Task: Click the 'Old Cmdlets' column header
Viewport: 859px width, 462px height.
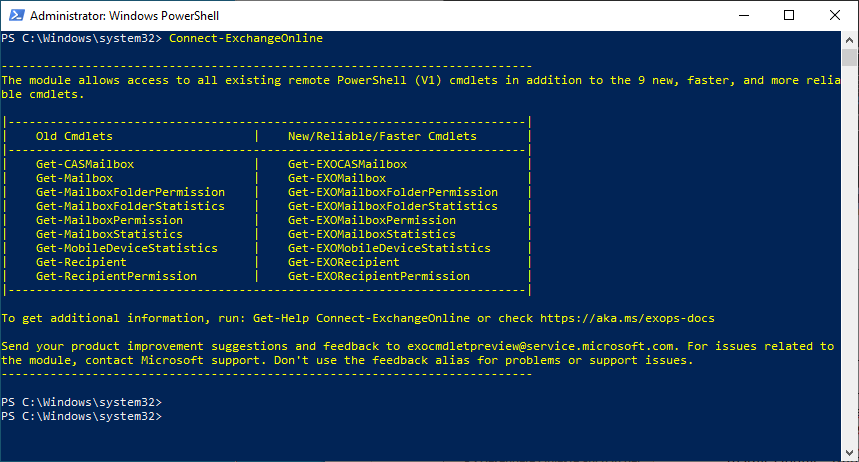Action: 74,136
